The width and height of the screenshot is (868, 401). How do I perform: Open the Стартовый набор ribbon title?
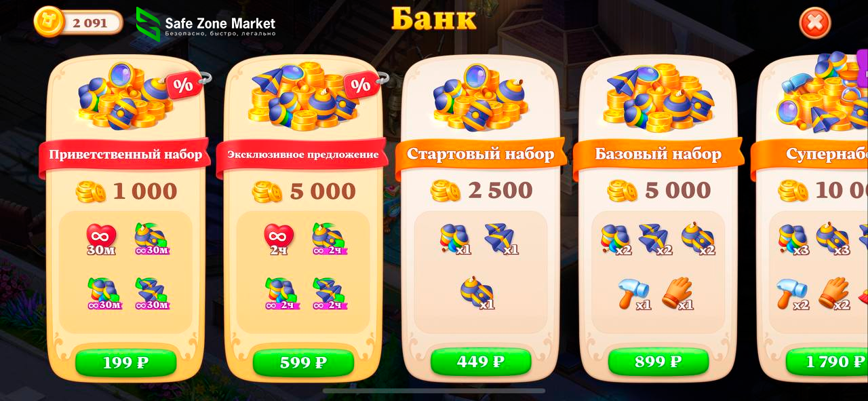[x=481, y=154]
